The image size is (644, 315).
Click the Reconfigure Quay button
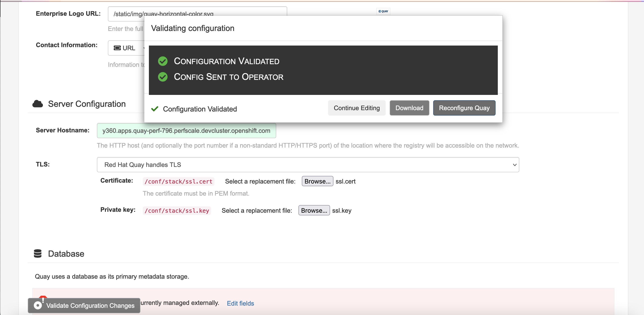point(464,108)
